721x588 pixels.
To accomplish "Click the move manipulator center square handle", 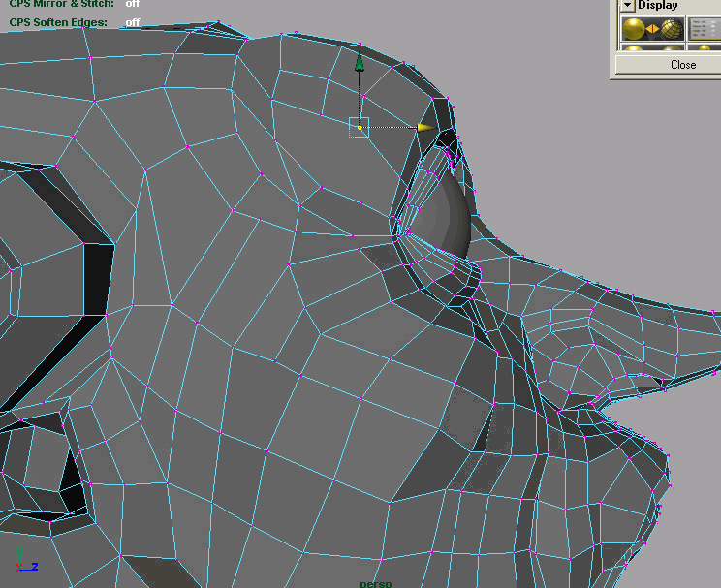I will 360,127.
